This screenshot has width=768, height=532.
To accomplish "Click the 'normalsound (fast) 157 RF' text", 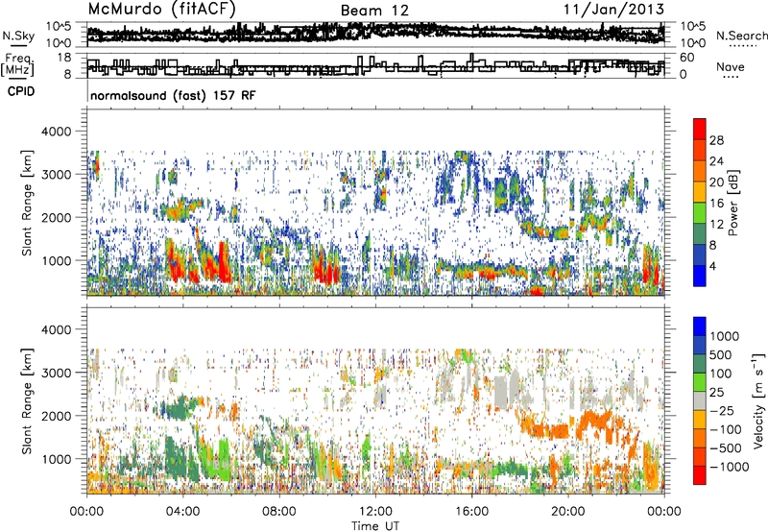I will point(173,95).
